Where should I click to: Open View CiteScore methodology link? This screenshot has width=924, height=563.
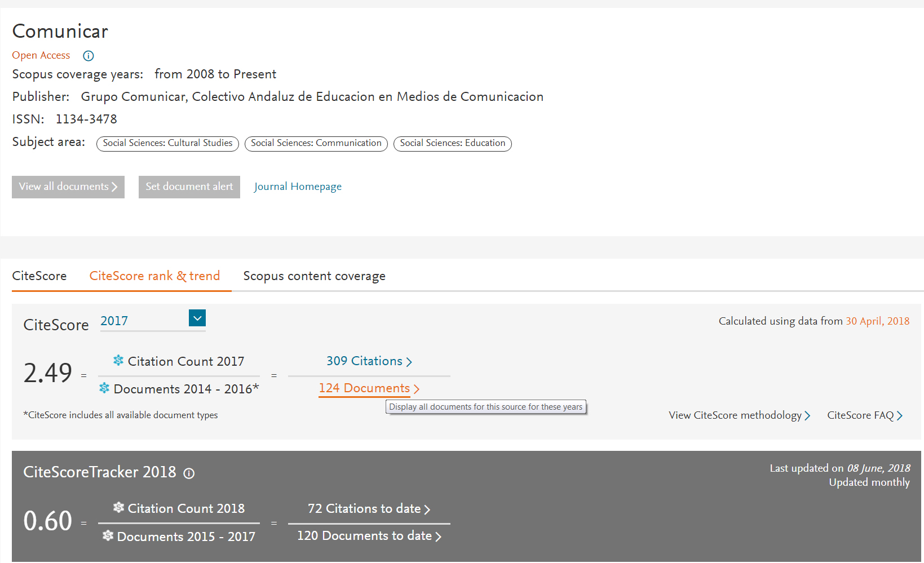coord(740,415)
